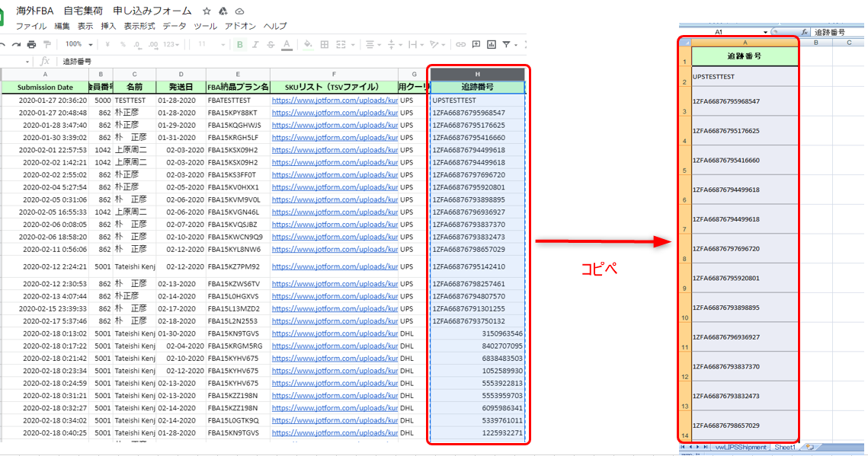
Task: Select the paint format roller
Action: (x=47, y=45)
